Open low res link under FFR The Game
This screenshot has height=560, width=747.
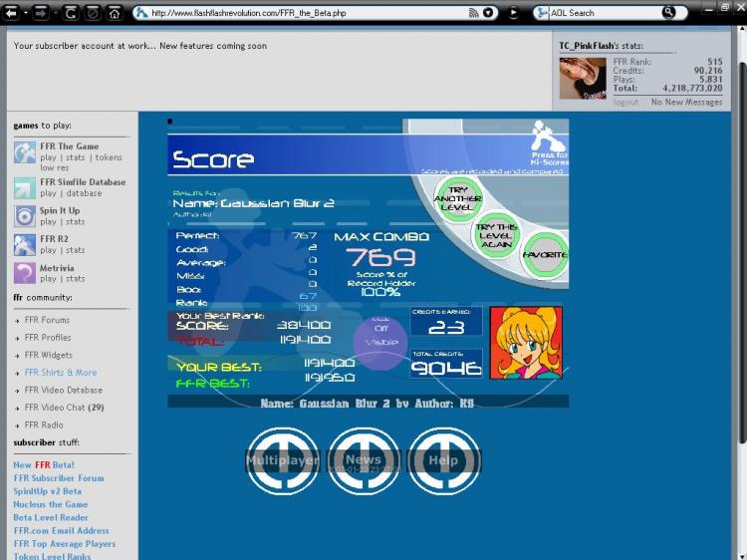coord(55,167)
